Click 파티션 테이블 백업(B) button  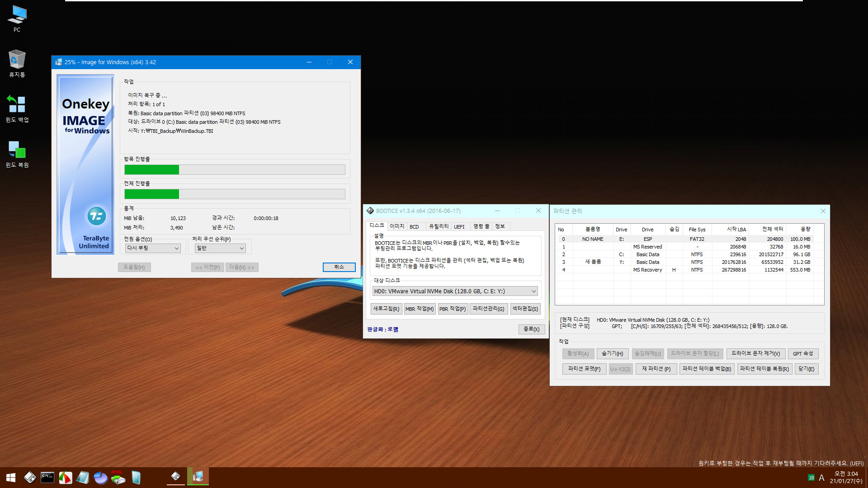point(707,369)
